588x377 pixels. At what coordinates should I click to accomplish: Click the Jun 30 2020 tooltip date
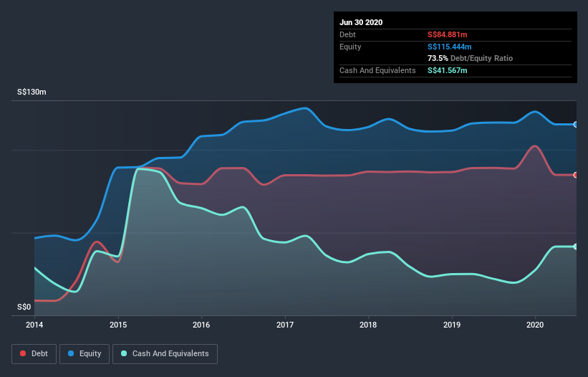361,22
